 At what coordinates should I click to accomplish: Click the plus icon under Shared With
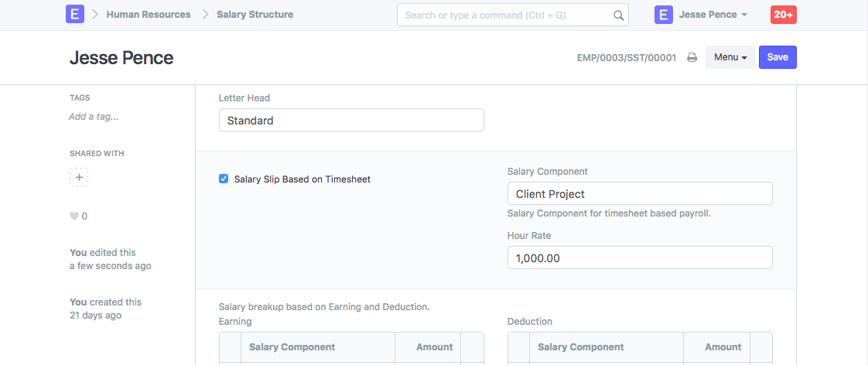pos(79,177)
